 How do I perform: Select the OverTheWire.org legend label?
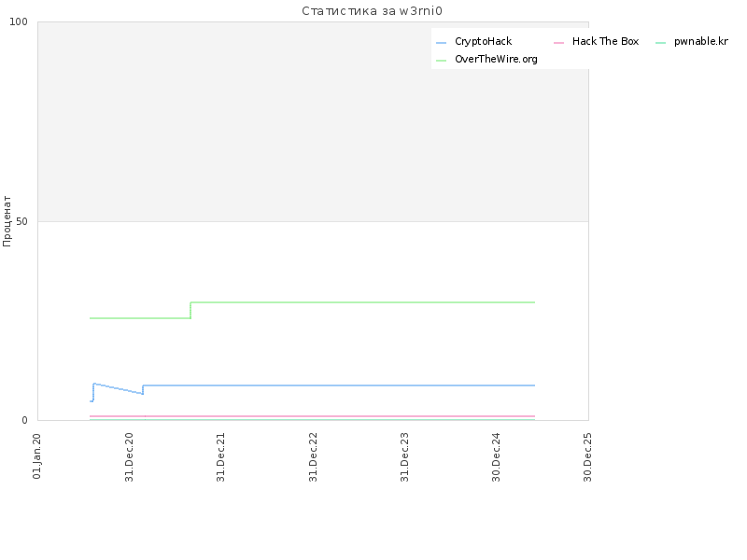click(x=496, y=59)
